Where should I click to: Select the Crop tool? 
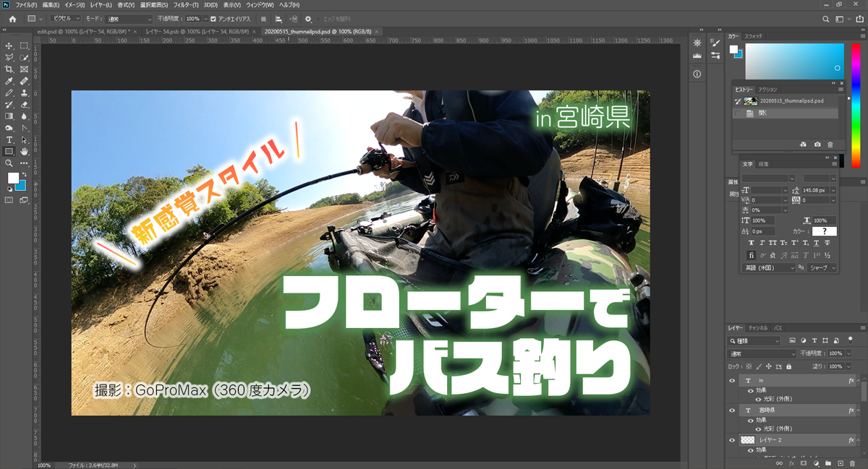(x=9, y=69)
